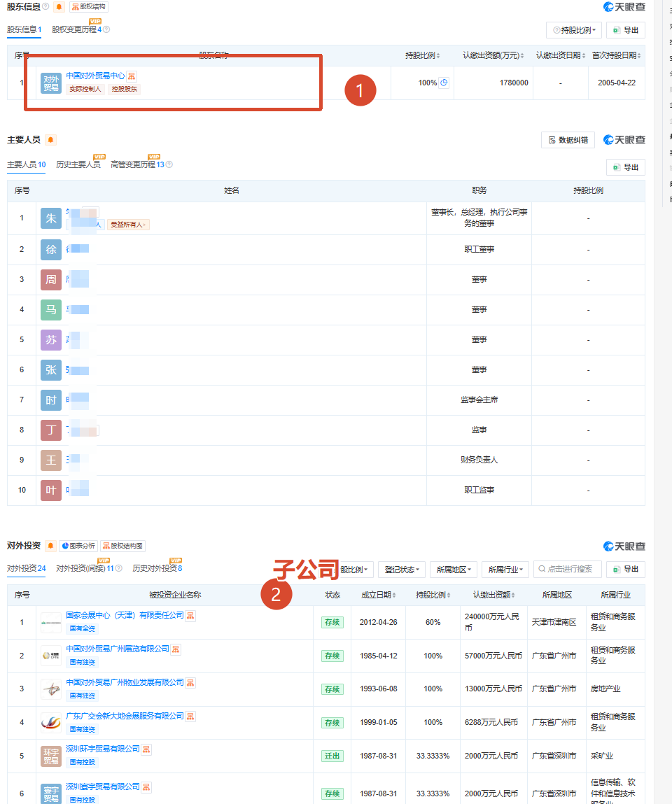Select the 对外投资 24 tab
This screenshot has width=672, height=804.
pos(26,568)
